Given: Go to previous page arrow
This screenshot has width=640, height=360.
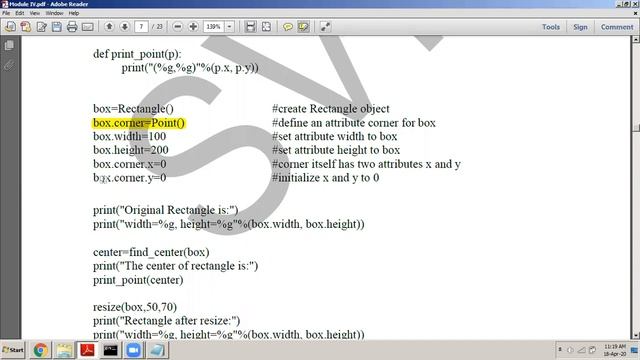Looking at the screenshot, I should pyautogui.click(x=109, y=27).
